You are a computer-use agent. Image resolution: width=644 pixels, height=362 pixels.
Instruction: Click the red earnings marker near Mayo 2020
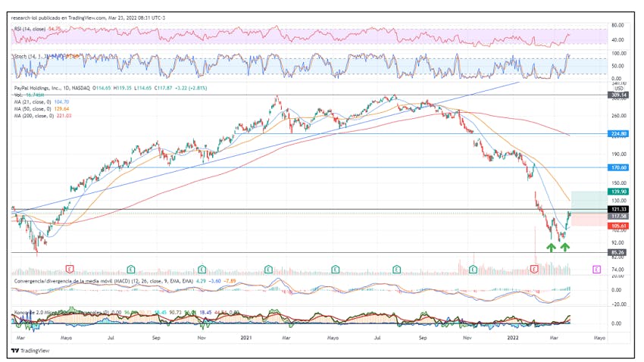(x=70, y=270)
